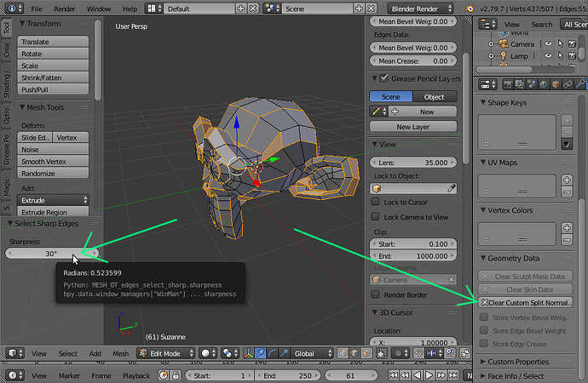This screenshot has width=588, height=383.
Task: Open the viewport shading sphere dropdown
Action: [x=207, y=353]
